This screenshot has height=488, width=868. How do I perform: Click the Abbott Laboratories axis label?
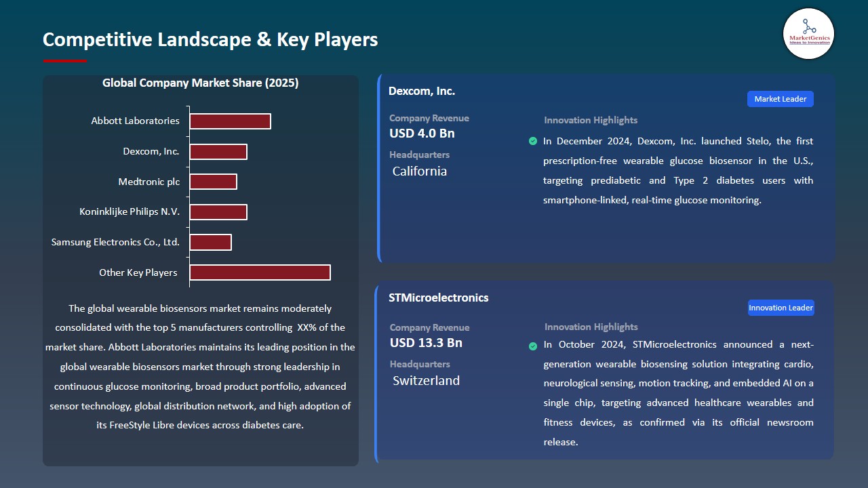click(136, 121)
